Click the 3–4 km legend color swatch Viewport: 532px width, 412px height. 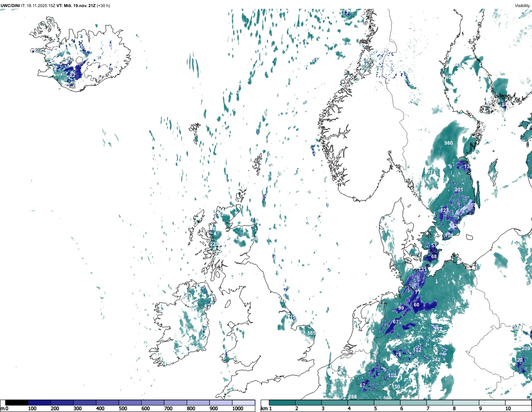(335, 402)
